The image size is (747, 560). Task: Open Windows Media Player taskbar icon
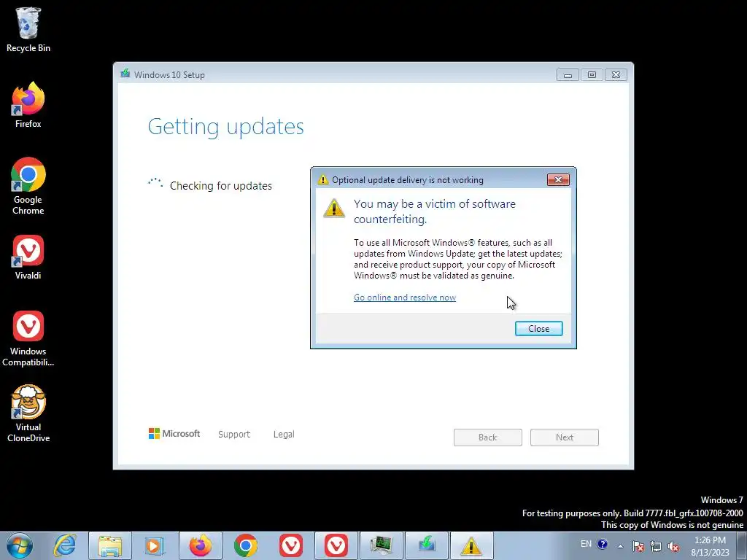point(154,545)
